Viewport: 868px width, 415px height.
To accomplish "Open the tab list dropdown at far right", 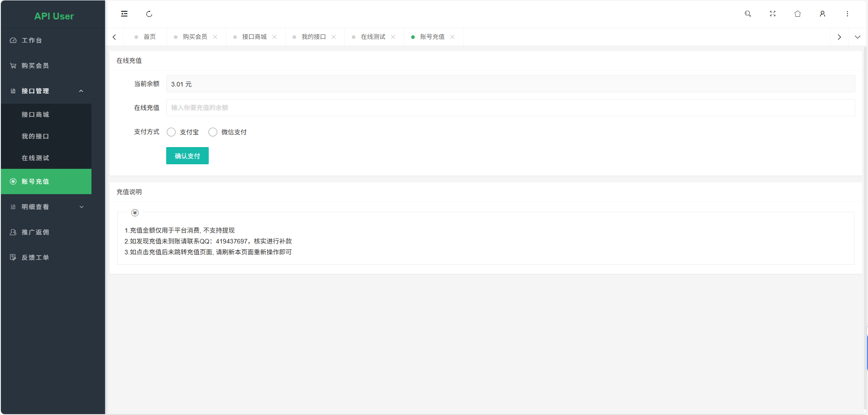I will pyautogui.click(x=858, y=37).
